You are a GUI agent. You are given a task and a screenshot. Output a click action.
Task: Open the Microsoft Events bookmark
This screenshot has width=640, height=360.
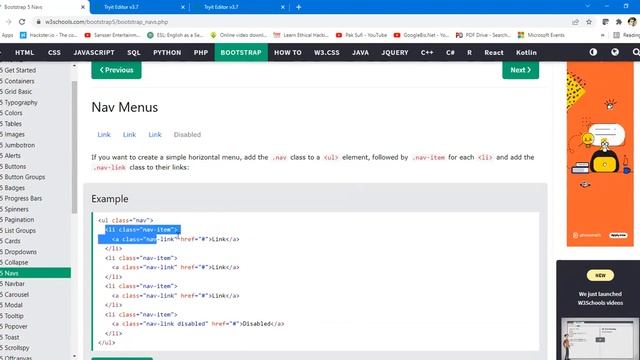tap(541, 35)
